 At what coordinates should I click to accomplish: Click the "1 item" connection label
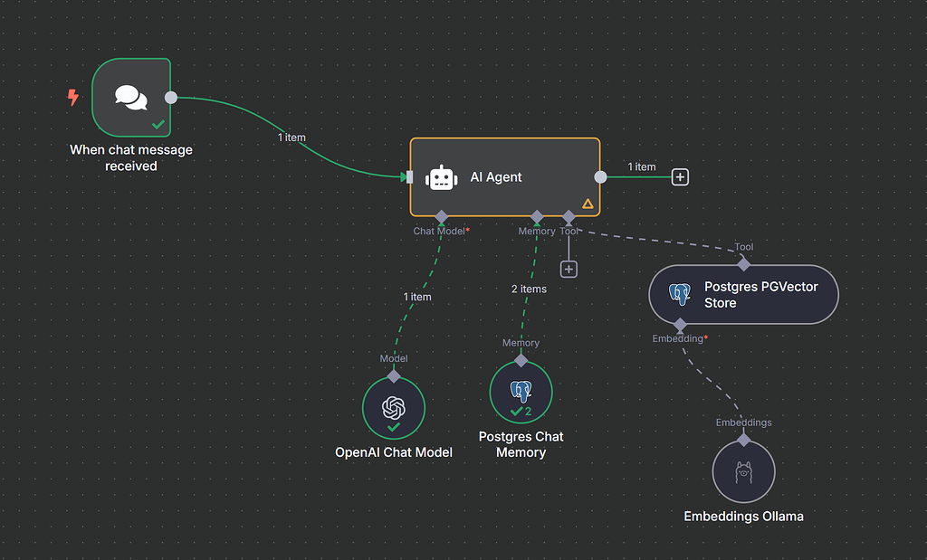(291, 137)
